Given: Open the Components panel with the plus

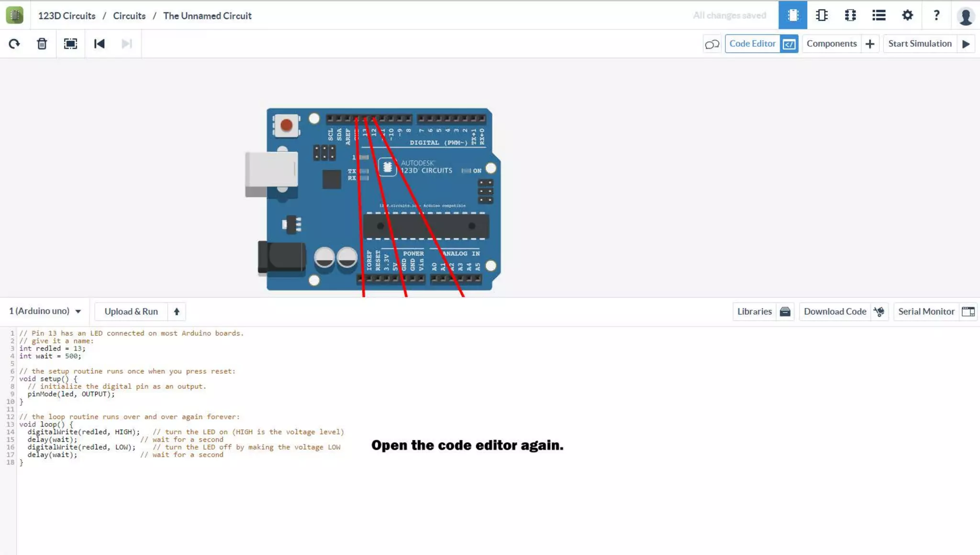Looking at the screenshot, I should click(x=841, y=44).
